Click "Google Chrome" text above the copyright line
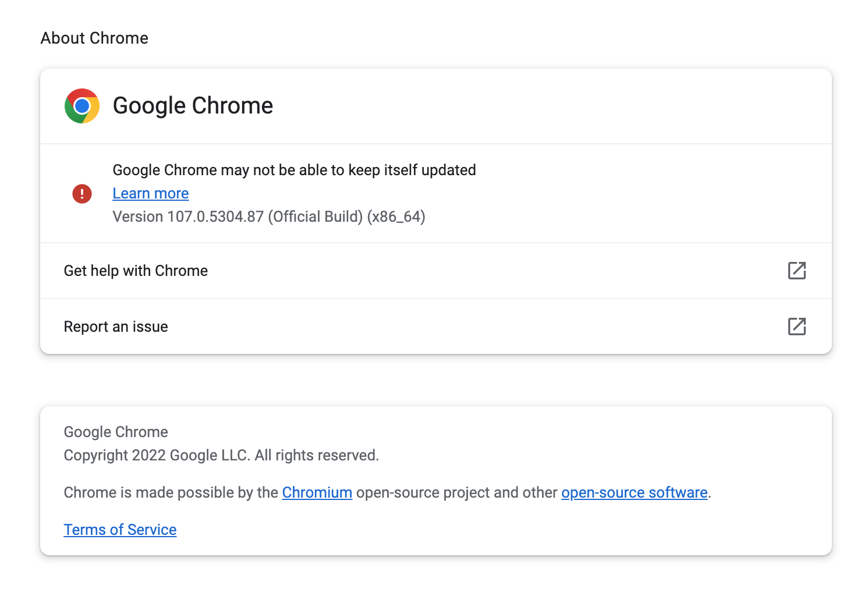868x596 pixels. click(x=116, y=432)
